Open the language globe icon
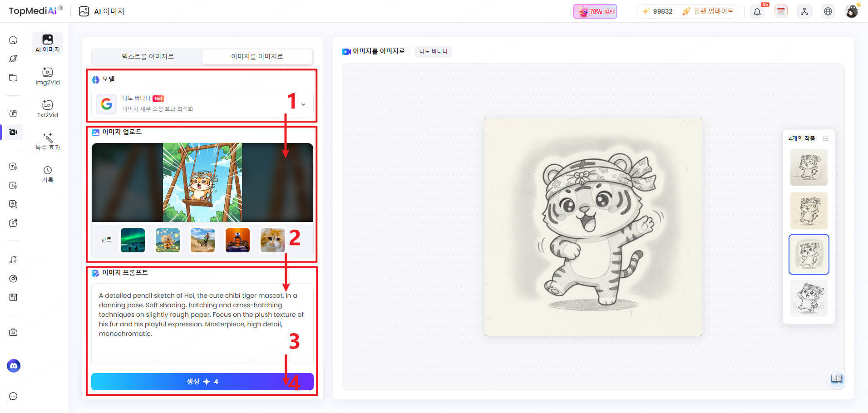Image resolution: width=868 pixels, height=413 pixels. coord(828,12)
